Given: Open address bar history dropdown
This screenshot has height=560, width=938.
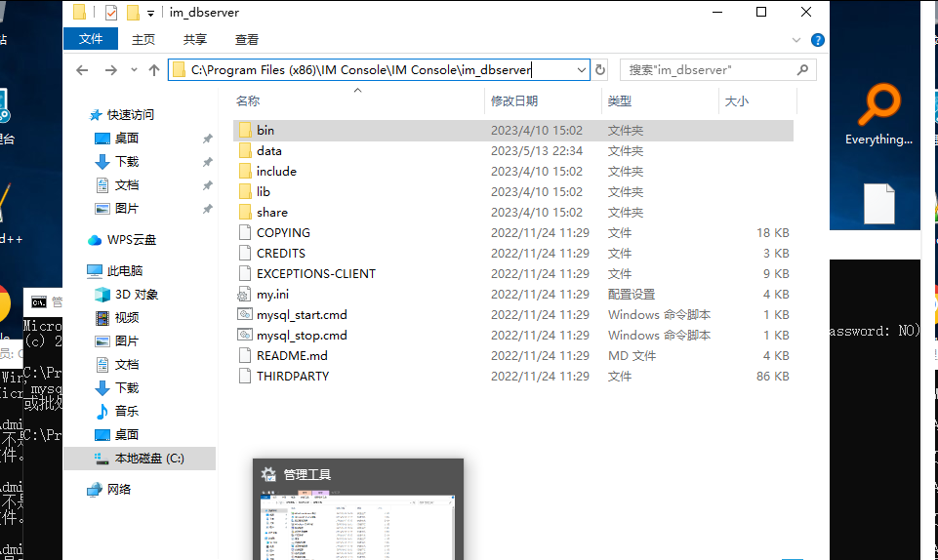Looking at the screenshot, I should click(581, 70).
